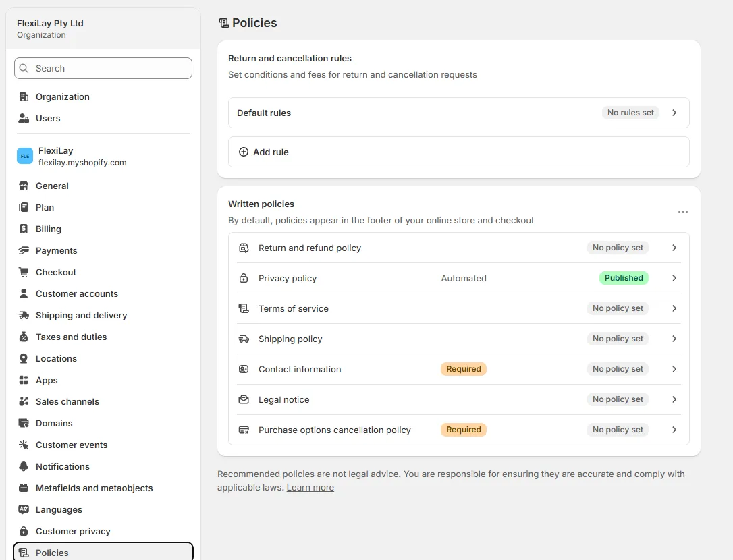Click the Add rule button
733x560 pixels.
(x=458, y=152)
